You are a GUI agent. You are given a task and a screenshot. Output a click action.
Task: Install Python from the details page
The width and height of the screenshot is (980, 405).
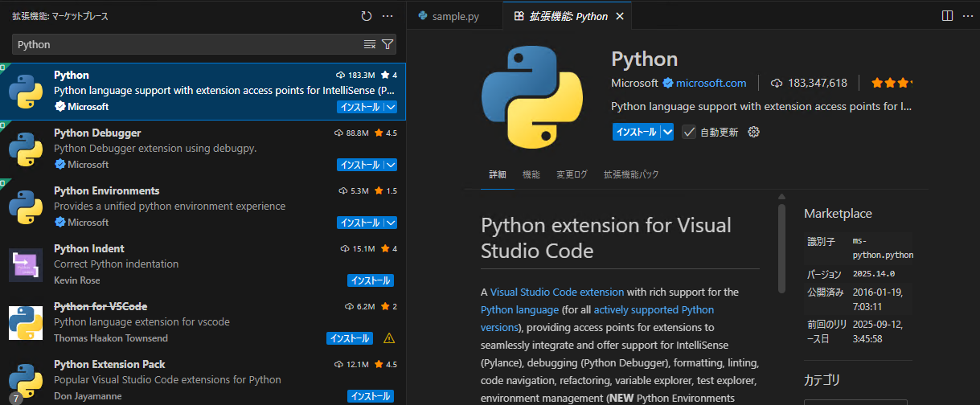point(636,133)
